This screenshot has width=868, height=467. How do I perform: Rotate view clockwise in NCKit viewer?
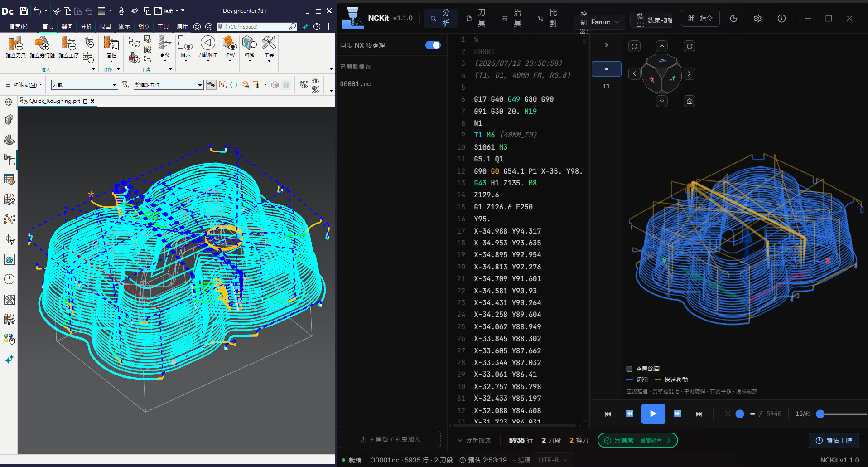pyautogui.click(x=690, y=46)
